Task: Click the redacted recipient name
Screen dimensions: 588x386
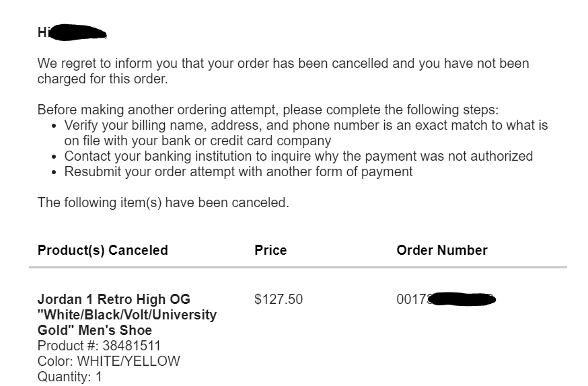Action: click(78, 32)
